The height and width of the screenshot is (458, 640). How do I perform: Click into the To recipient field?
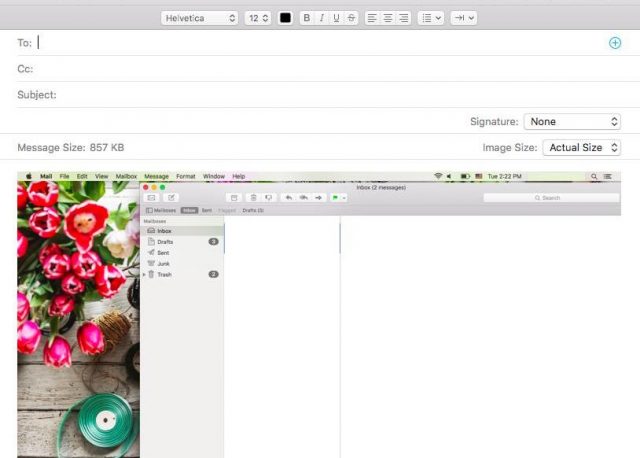point(320,42)
